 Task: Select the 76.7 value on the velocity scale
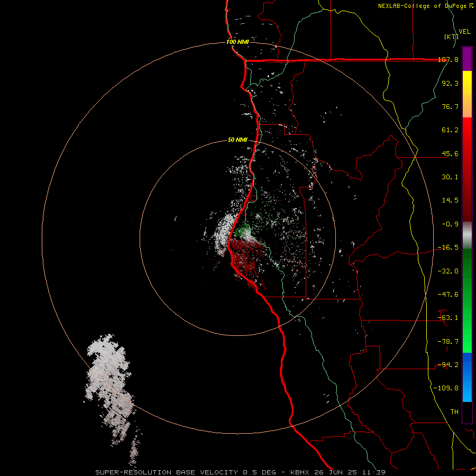tap(450, 106)
